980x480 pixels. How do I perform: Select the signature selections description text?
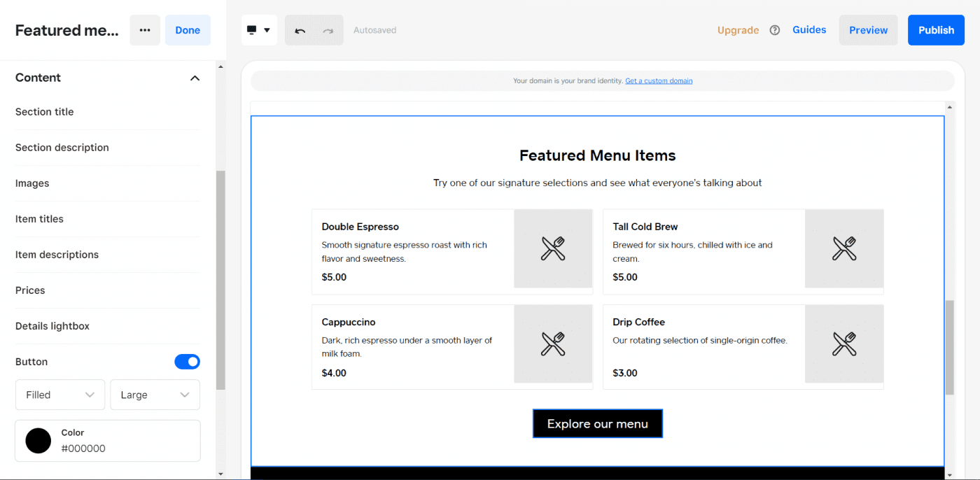pos(598,183)
